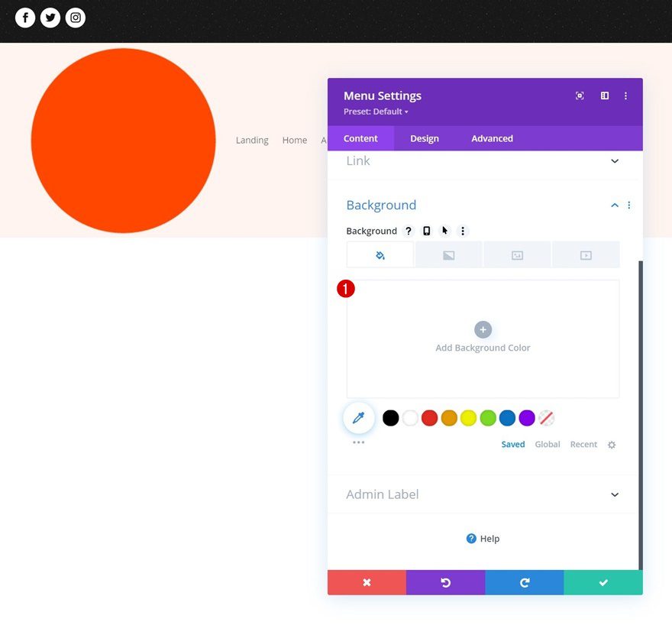
Task: Select the red color swatch
Action: point(429,418)
